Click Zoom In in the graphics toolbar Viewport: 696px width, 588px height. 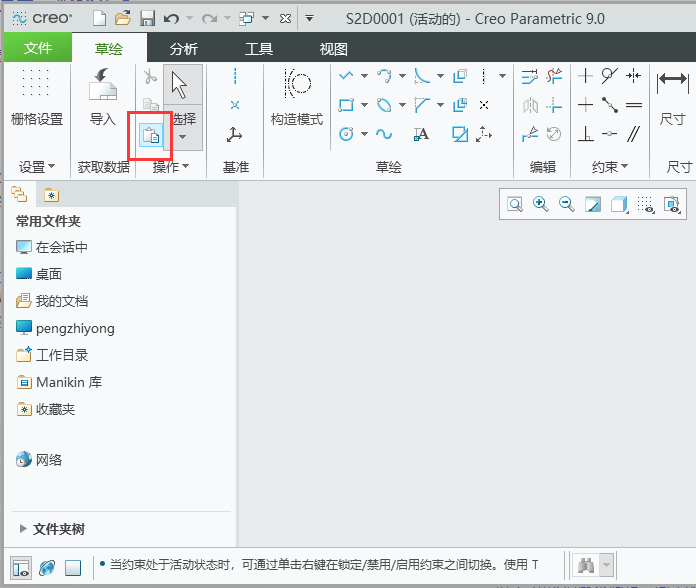pos(541,205)
